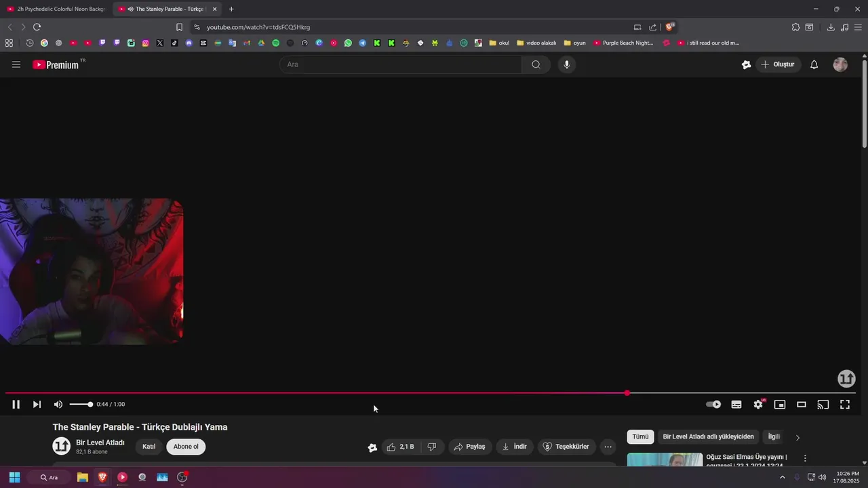Open Brave Shields lion icon
Image resolution: width=868 pixels, height=488 pixels.
pyautogui.click(x=669, y=27)
